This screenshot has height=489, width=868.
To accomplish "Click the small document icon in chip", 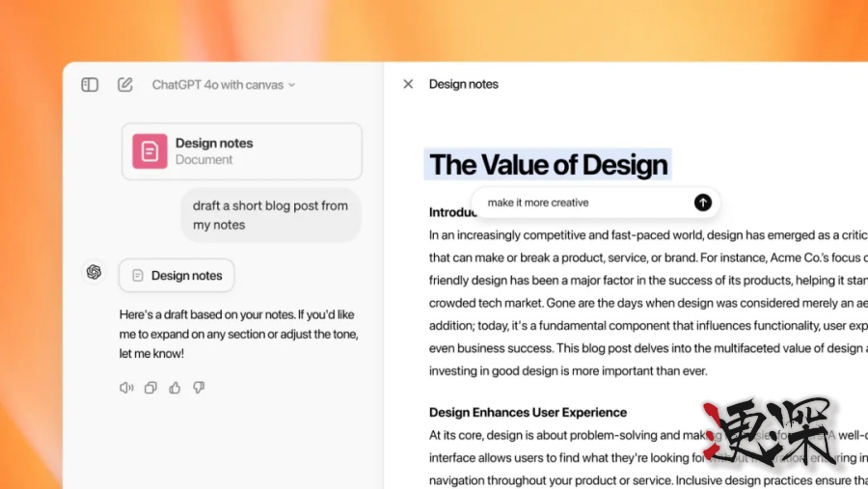I will point(137,275).
